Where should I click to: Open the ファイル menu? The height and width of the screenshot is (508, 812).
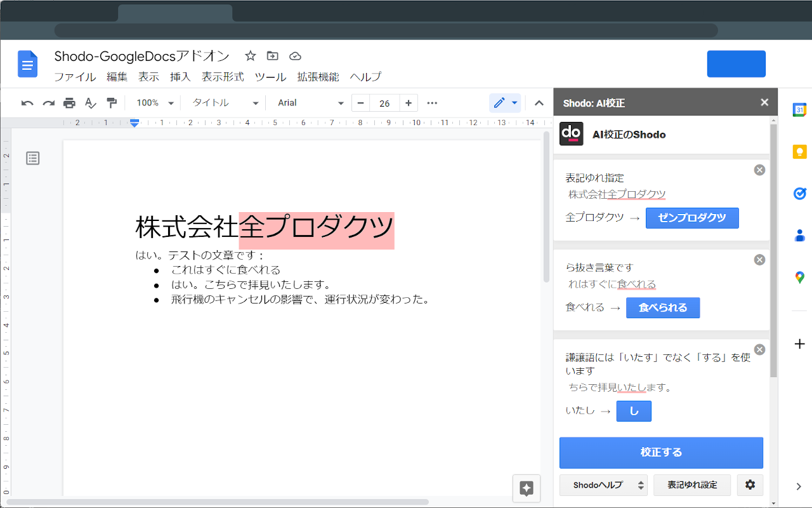pos(75,77)
